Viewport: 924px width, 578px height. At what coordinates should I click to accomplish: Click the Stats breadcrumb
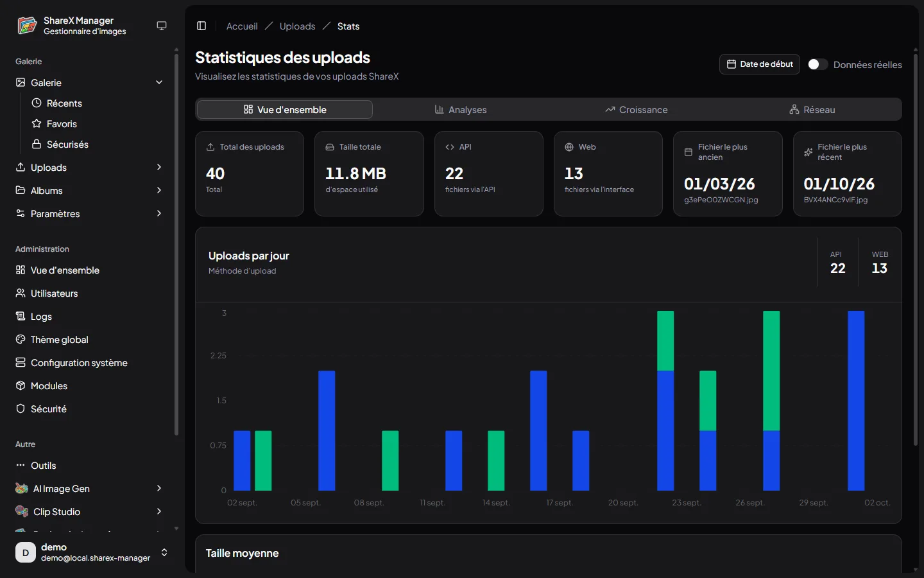(x=348, y=26)
